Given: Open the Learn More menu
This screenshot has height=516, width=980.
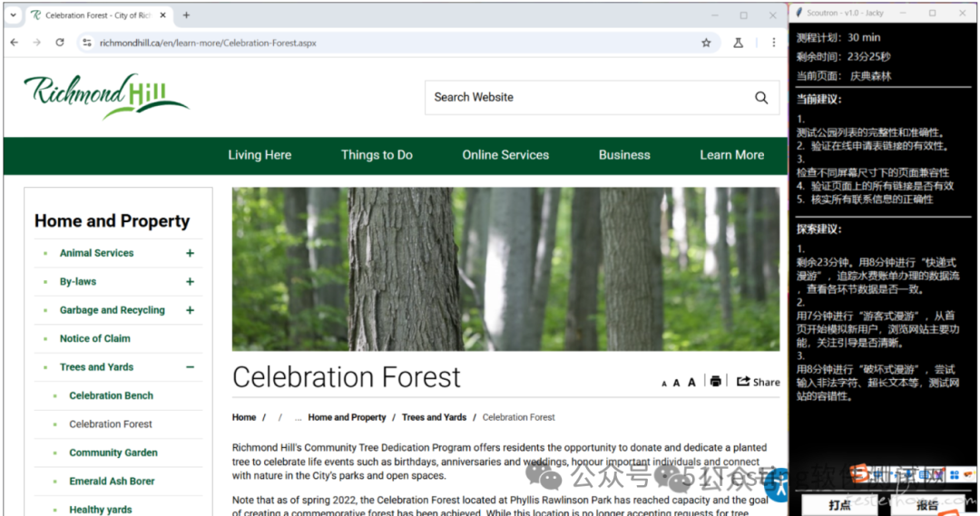Looking at the screenshot, I should (732, 155).
